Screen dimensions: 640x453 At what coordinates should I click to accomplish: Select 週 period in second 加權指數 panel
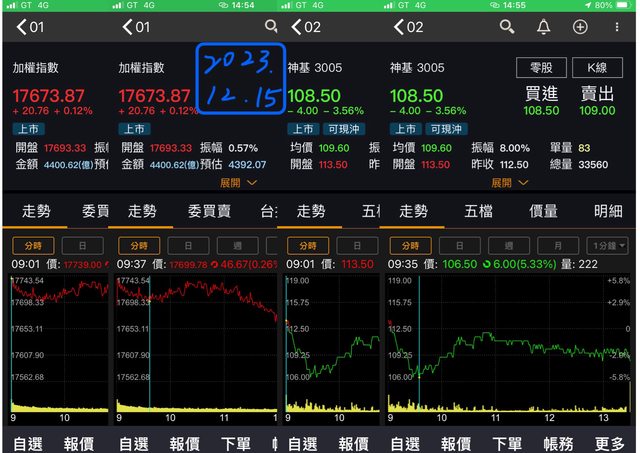[238, 245]
